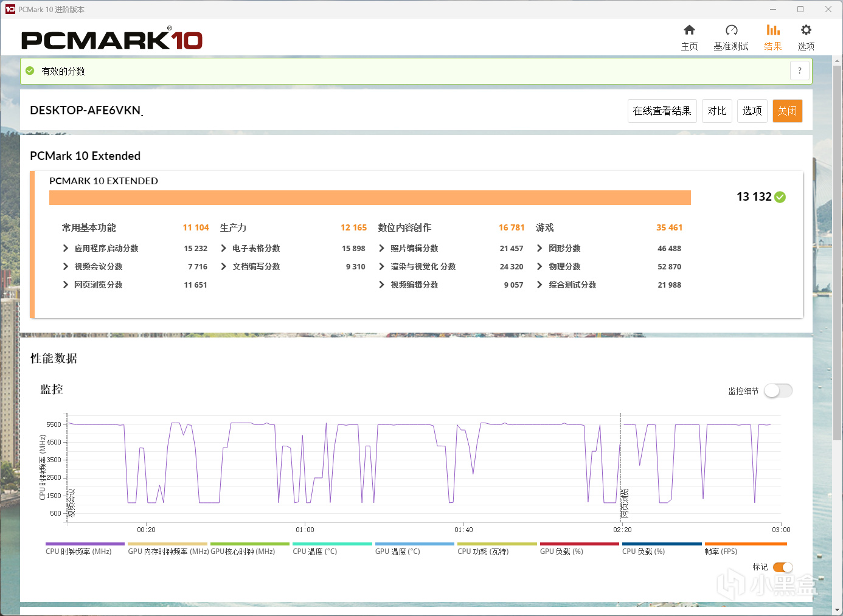Expand 综合测试分数 row
The image size is (843, 616).
539,285
